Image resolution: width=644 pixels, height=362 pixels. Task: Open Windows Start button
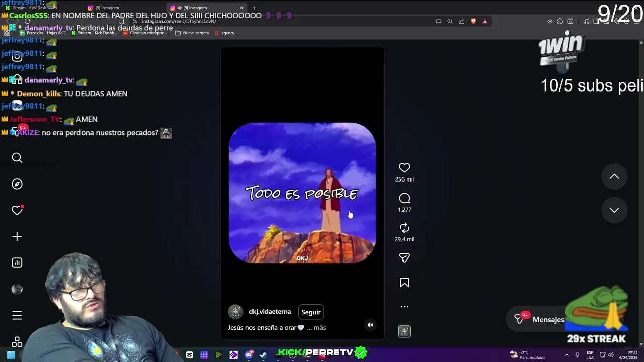11,355
